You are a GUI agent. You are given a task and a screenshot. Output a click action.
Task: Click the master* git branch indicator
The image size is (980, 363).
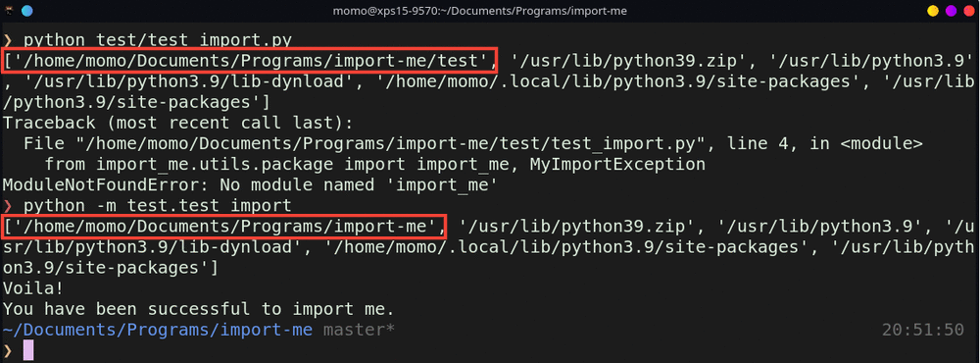[359, 330]
